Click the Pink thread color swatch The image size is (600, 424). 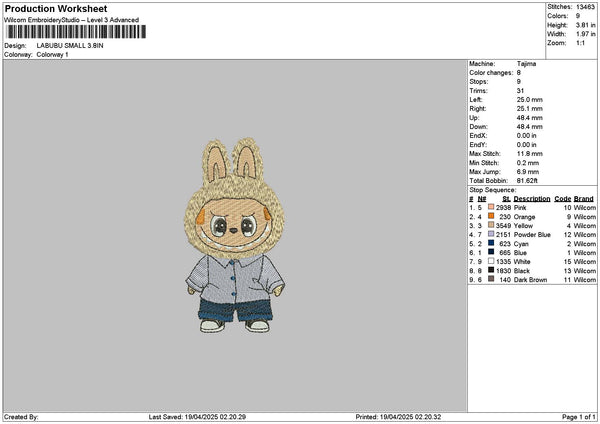[x=491, y=207]
